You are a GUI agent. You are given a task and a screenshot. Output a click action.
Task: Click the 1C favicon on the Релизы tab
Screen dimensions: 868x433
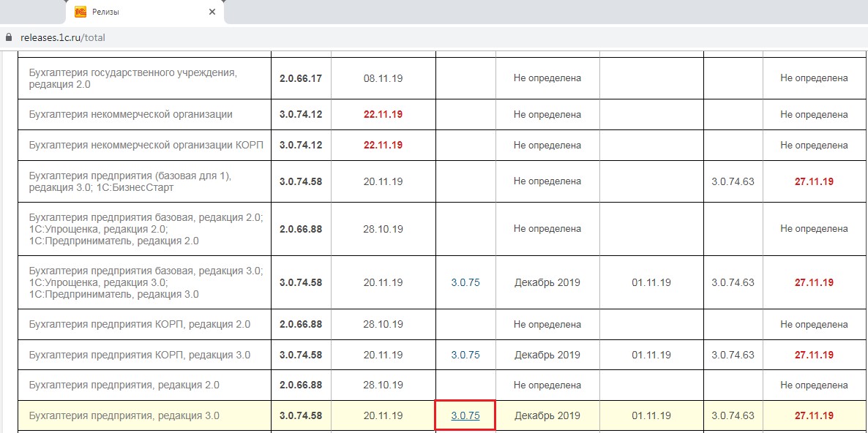point(81,12)
